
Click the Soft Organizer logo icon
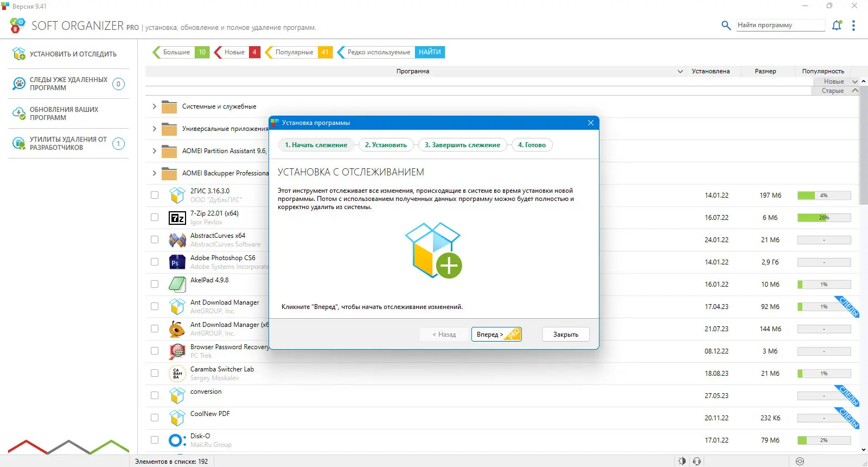tap(17, 25)
